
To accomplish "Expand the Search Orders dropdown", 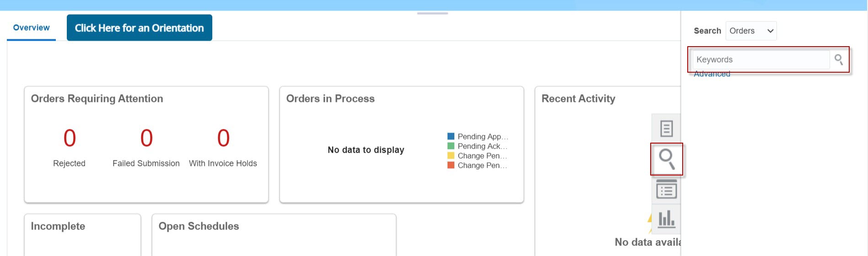I will point(751,31).
